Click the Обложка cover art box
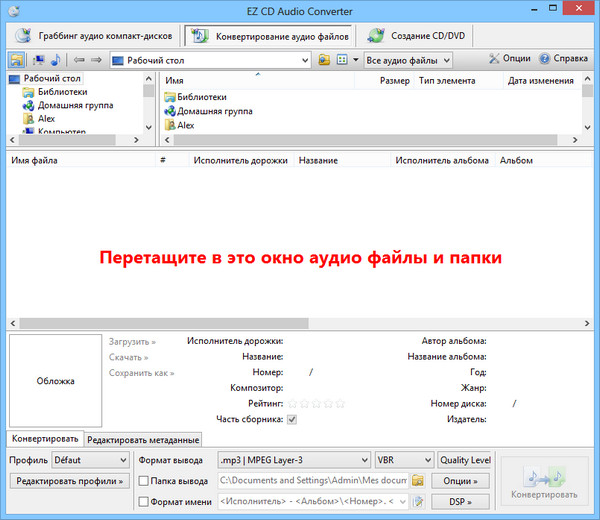Viewport: 600px width, 520px height. tap(55, 381)
